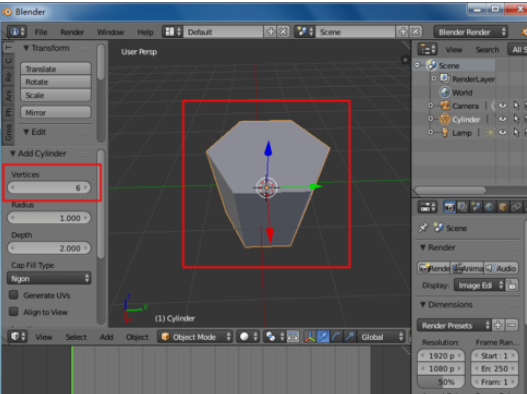
Task: Open the Render menu in top bar
Action: [x=72, y=32]
